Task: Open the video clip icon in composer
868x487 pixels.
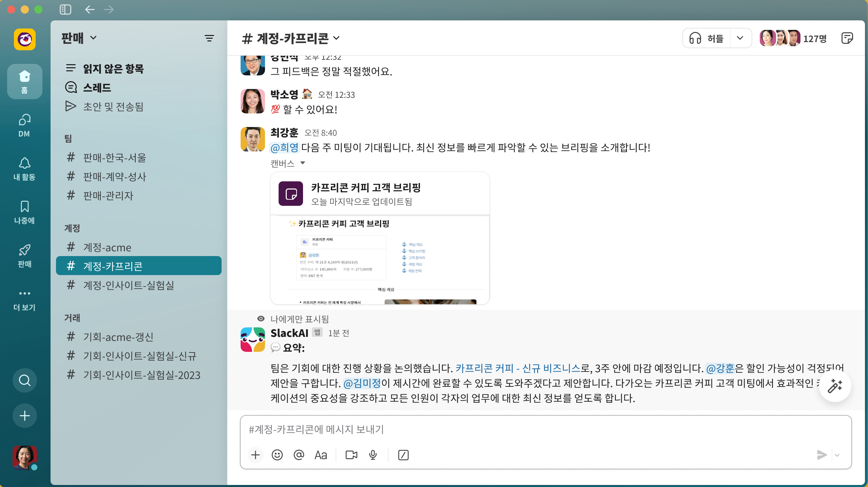Action: [351, 455]
